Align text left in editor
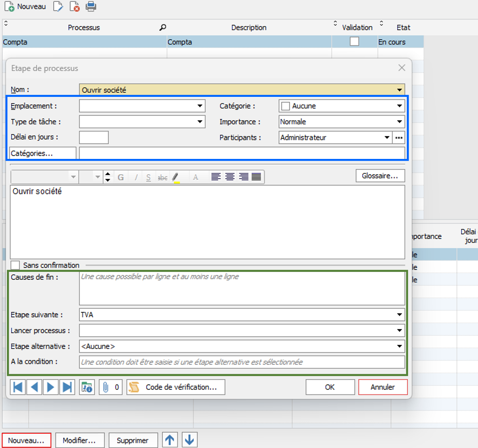The height and width of the screenshot is (448, 478). coord(216,177)
